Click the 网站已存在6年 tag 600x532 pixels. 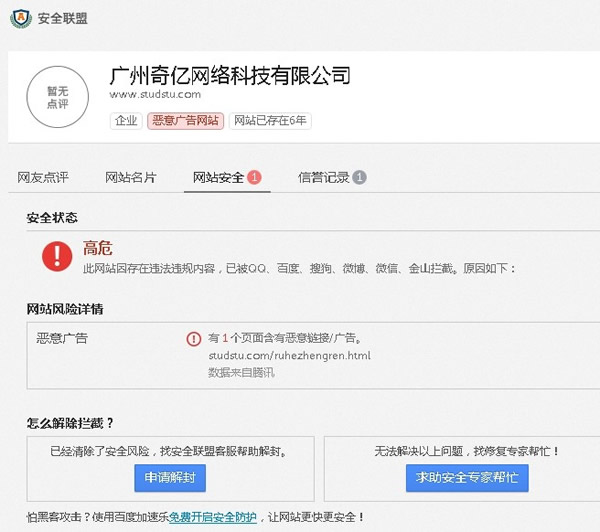[270, 121]
